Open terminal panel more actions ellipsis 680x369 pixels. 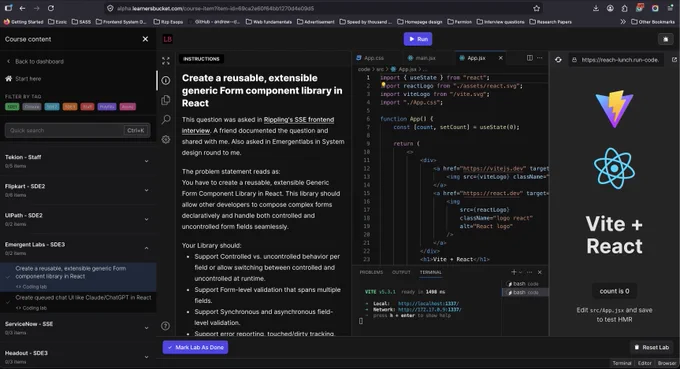tap(530, 272)
